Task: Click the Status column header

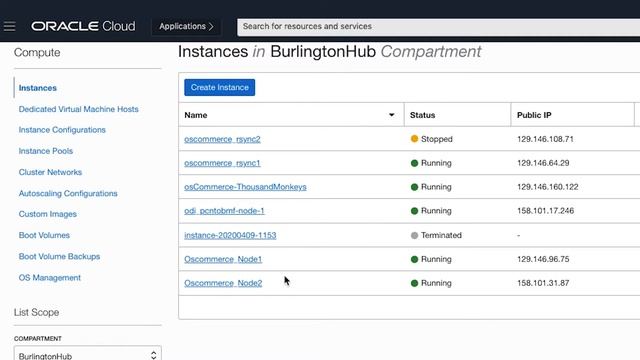Action: pyautogui.click(x=422, y=115)
